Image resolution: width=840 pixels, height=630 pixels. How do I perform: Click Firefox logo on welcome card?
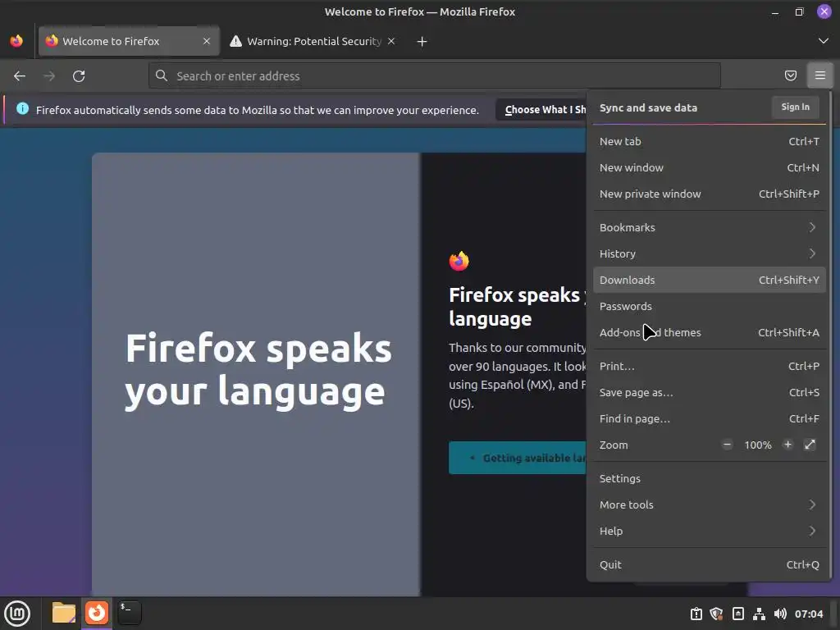(x=459, y=261)
